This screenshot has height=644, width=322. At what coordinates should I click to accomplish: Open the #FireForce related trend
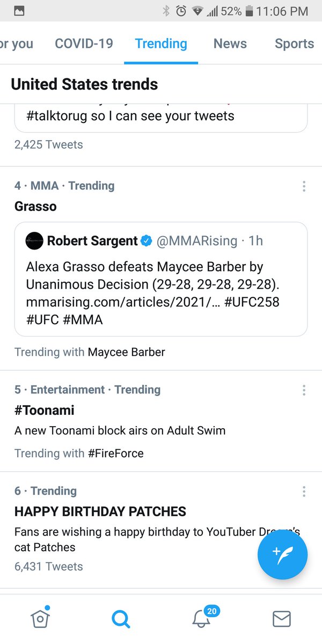click(x=115, y=453)
